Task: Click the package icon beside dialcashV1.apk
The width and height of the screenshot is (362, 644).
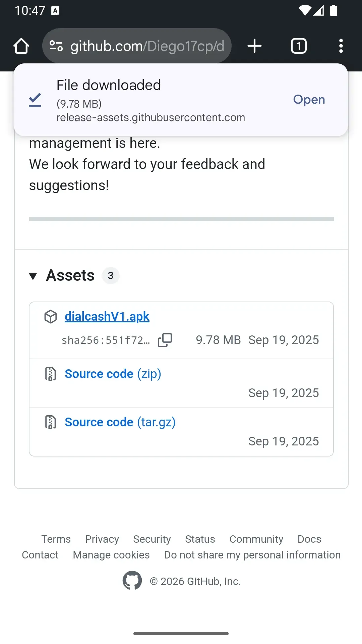Action: (51, 316)
